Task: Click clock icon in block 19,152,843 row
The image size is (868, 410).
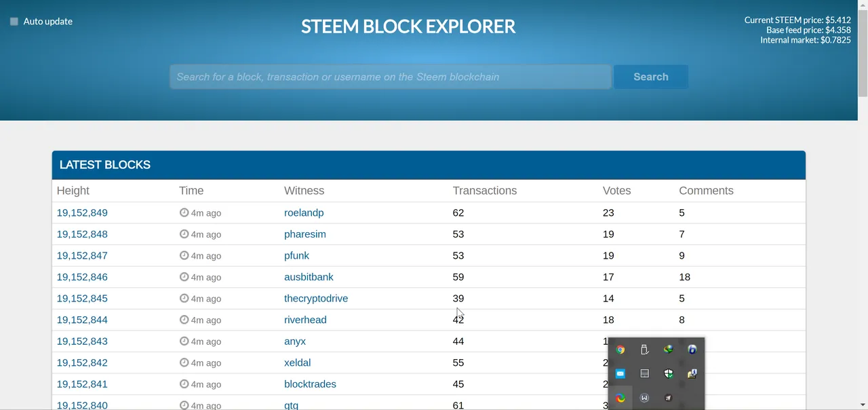Action: point(184,341)
